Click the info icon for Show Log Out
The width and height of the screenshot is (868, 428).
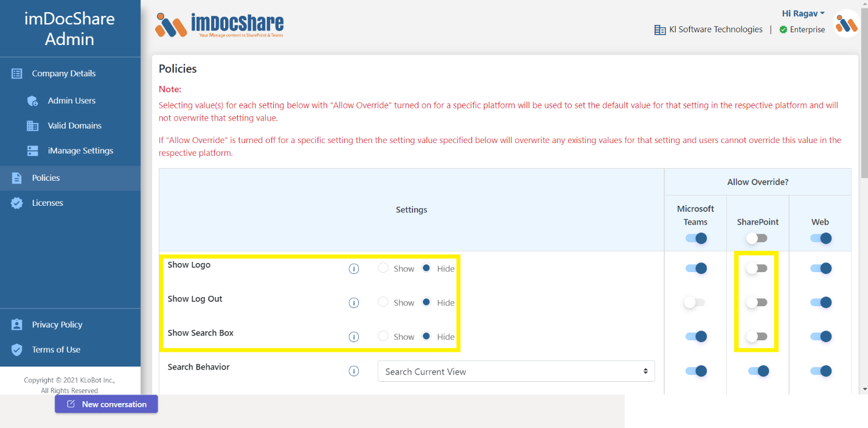coord(354,303)
